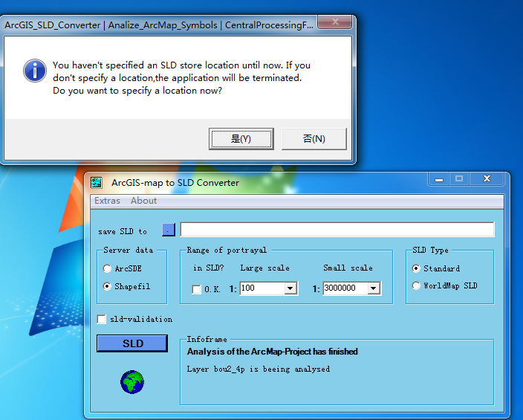Close the ArcGIS_SLD_Converter message dialog
523x420 pixels.
click(x=334, y=22)
